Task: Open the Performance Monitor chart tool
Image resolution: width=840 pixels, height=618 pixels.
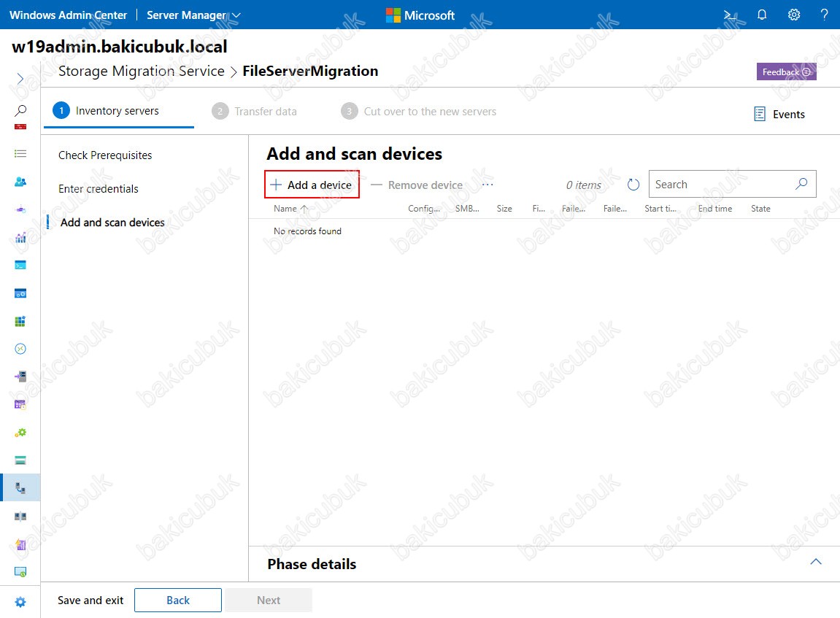Action: click(20, 237)
